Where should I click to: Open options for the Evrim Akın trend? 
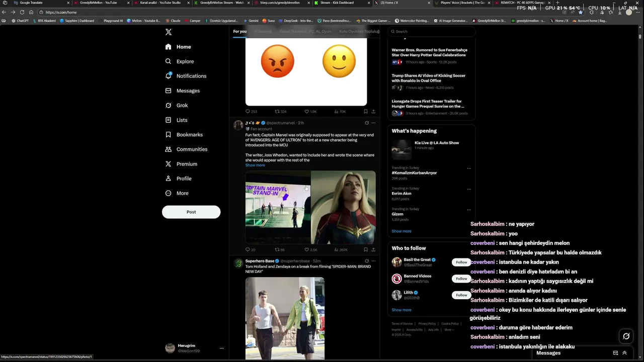point(469,189)
